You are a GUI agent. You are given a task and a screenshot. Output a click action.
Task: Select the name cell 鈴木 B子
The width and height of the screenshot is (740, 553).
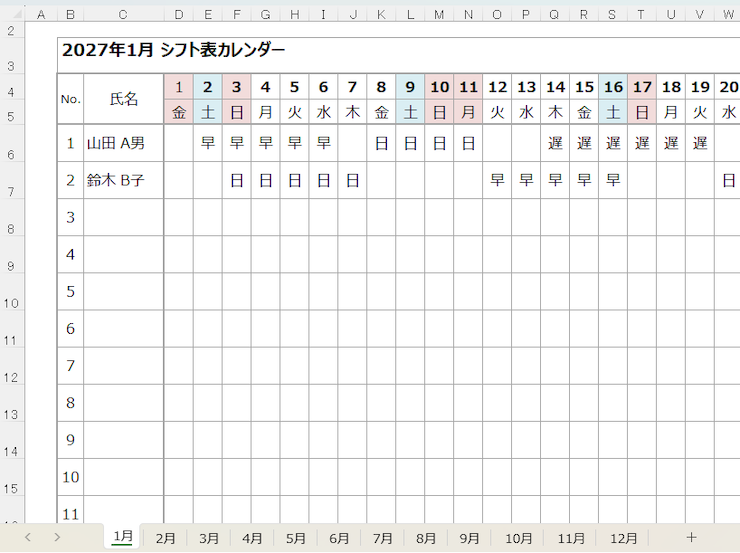coord(124,180)
